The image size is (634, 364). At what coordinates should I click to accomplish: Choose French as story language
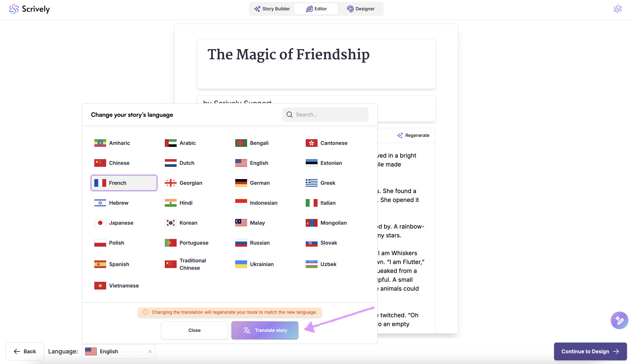click(x=124, y=183)
